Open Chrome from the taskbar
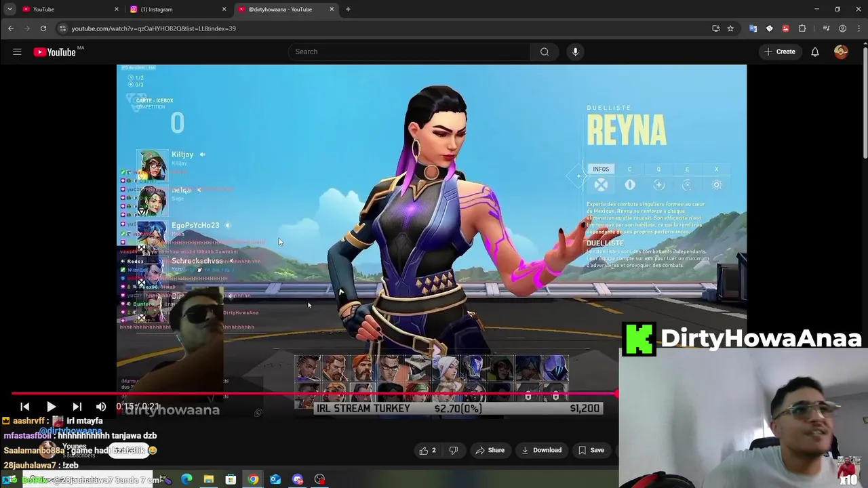Image resolution: width=868 pixels, height=488 pixels. pyautogui.click(x=253, y=479)
